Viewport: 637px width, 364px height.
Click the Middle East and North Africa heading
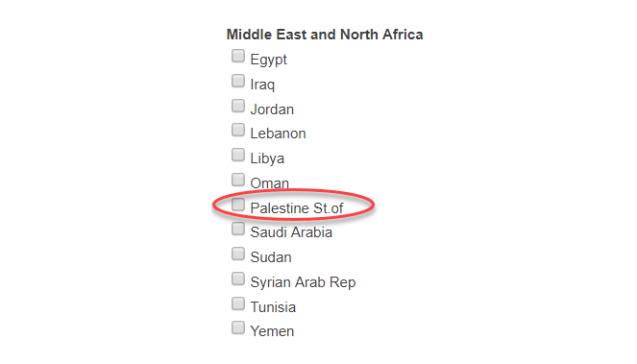(325, 35)
